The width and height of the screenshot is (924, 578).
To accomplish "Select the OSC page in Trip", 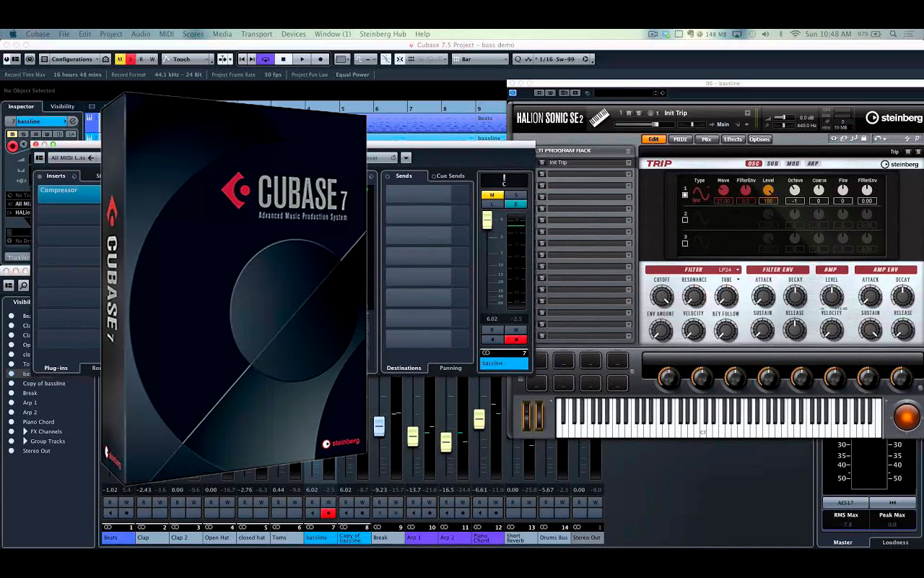I will coord(754,164).
